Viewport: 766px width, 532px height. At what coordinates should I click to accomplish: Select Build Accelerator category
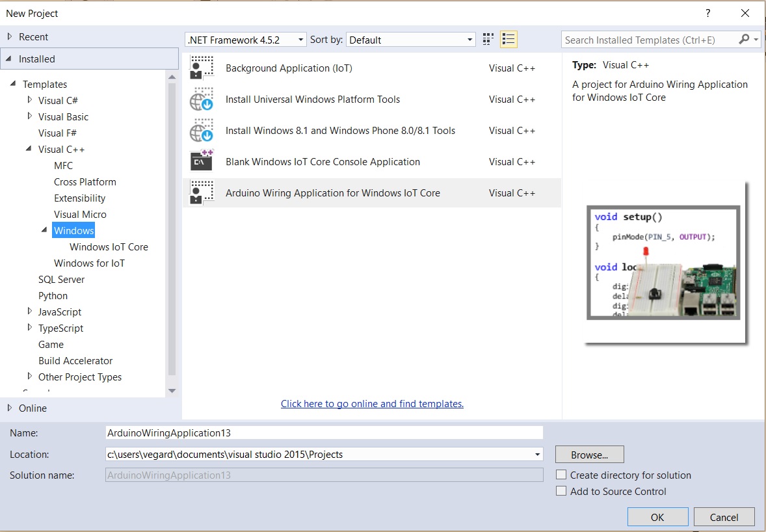pyautogui.click(x=75, y=360)
